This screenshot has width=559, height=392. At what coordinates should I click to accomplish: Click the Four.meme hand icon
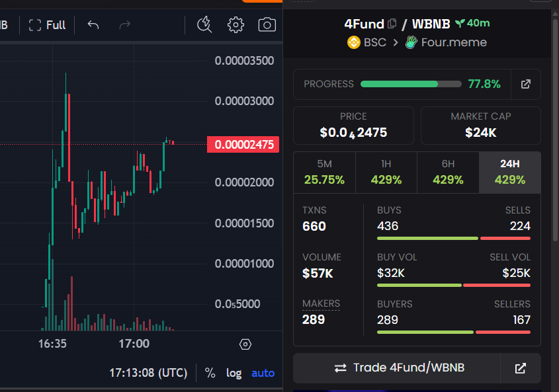(x=411, y=42)
